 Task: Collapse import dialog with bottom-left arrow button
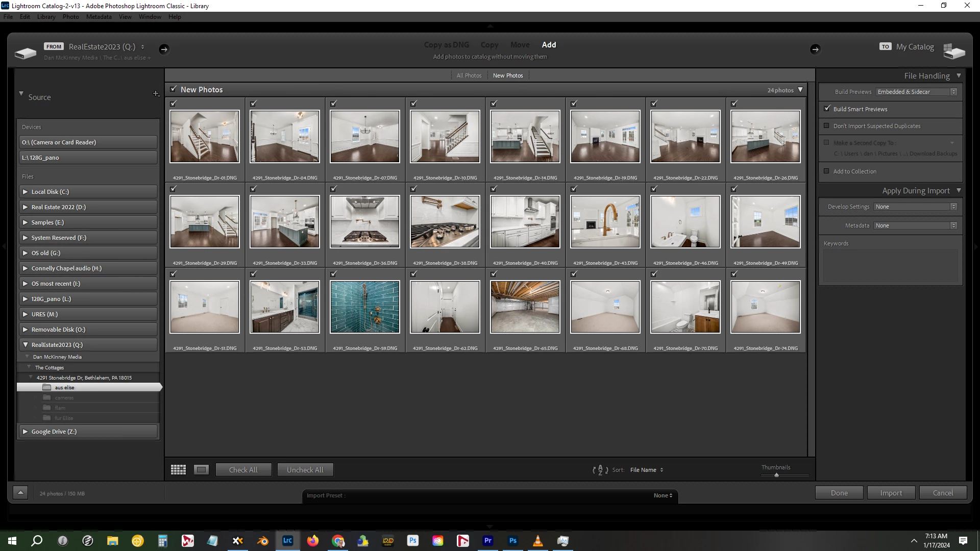click(20, 493)
